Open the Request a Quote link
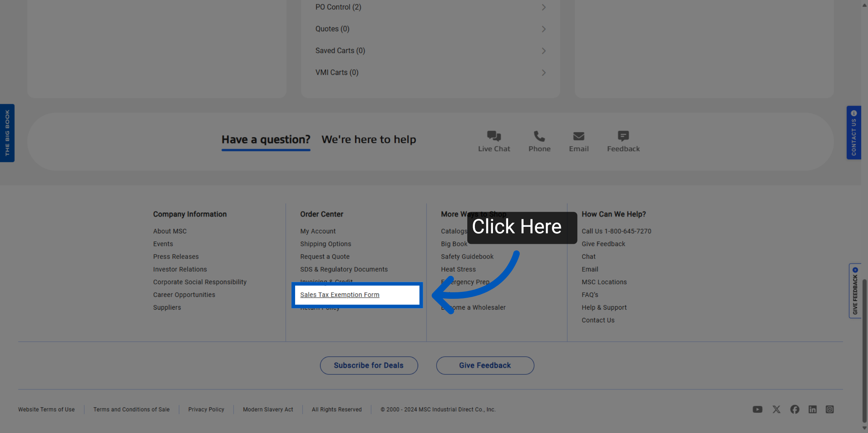This screenshot has width=868, height=433. pyautogui.click(x=325, y=256)
